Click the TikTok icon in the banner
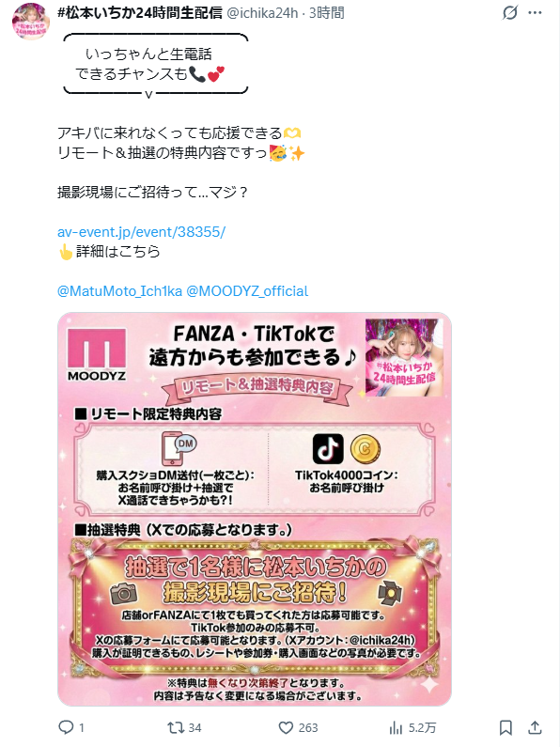Viewport: 560px width, 747px height. coord(328,449)
